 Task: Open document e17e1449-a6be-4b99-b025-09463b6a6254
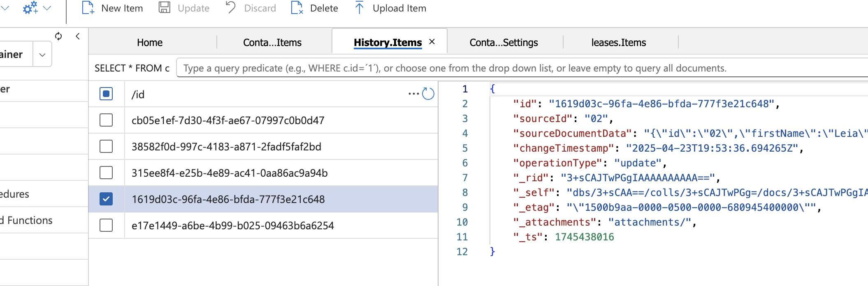point(232,226)
